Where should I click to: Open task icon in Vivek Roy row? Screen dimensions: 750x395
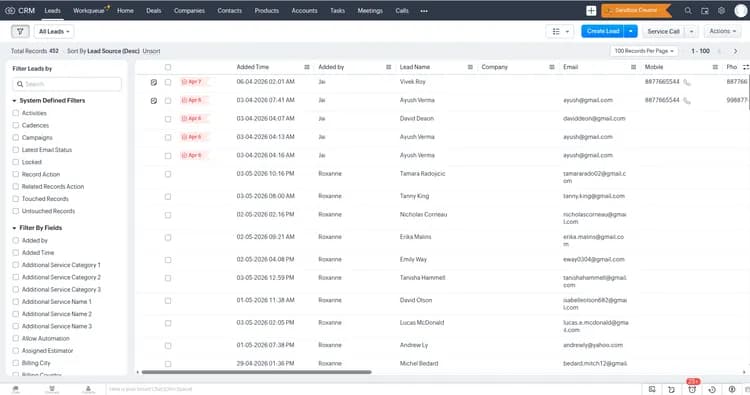pyautogui.click(x=154, y=82)
